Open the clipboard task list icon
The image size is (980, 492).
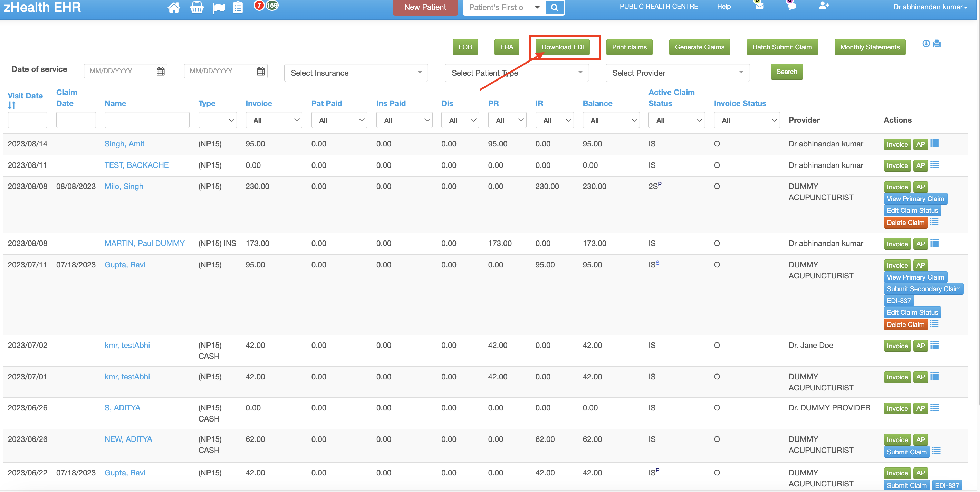pyautogui.click(x=238, y=7)
